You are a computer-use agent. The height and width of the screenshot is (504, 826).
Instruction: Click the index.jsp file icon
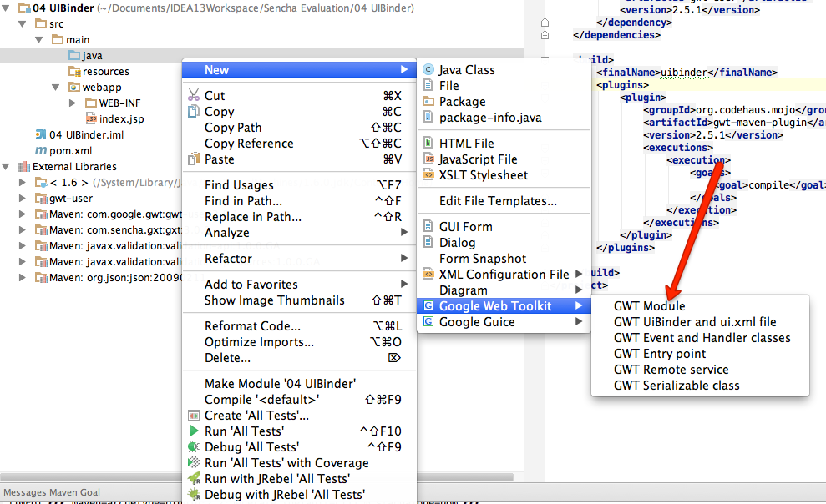91,118
